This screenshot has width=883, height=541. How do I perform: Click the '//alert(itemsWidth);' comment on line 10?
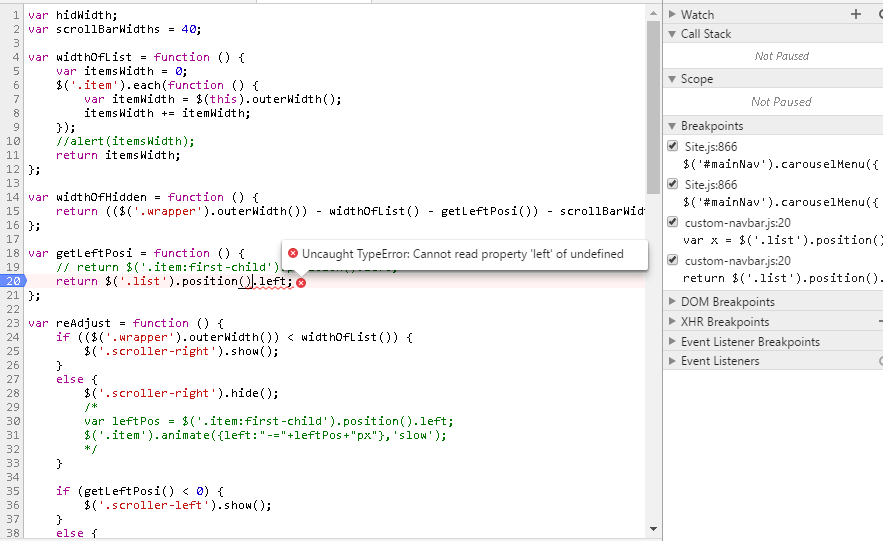(125, 141)
